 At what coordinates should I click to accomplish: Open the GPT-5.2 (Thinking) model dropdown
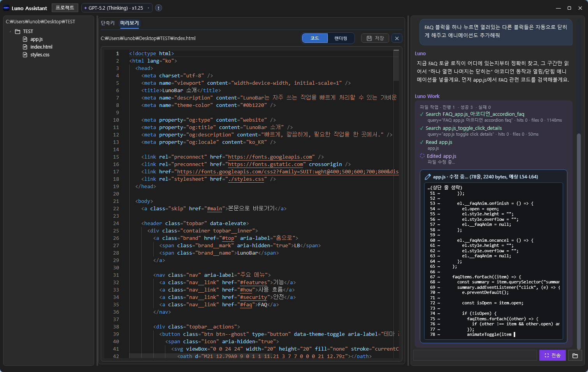coord(116,8)
